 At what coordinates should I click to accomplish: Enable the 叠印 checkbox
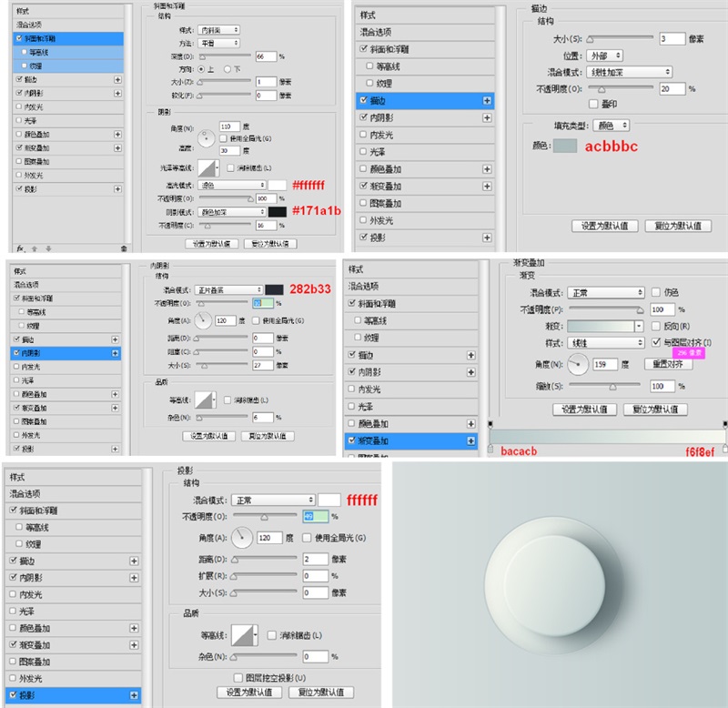pyautogui.click(x=593, y=104)
